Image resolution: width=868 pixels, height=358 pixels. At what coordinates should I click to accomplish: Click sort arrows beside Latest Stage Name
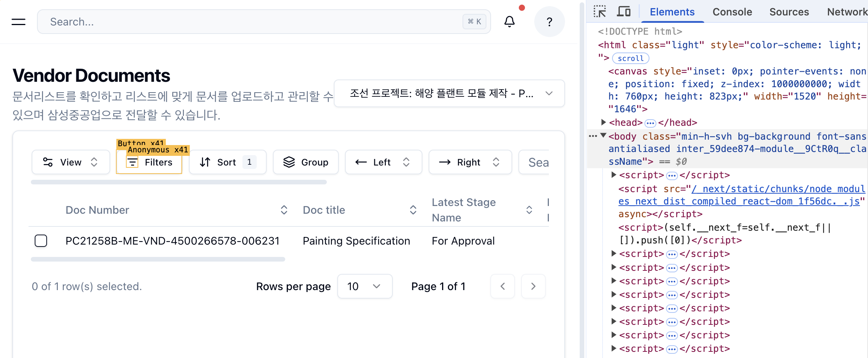point(529,210)
